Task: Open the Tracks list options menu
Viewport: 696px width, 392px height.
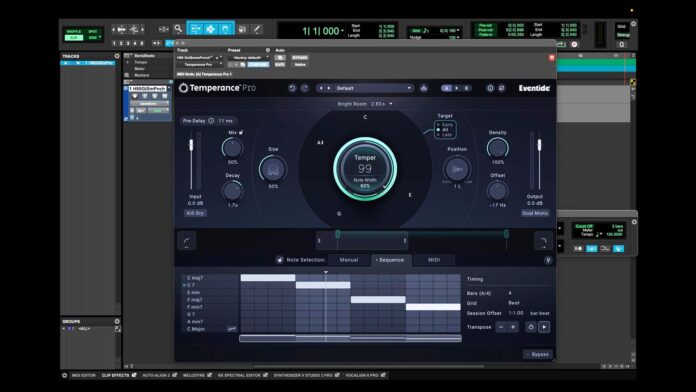Action: (117, 56)
